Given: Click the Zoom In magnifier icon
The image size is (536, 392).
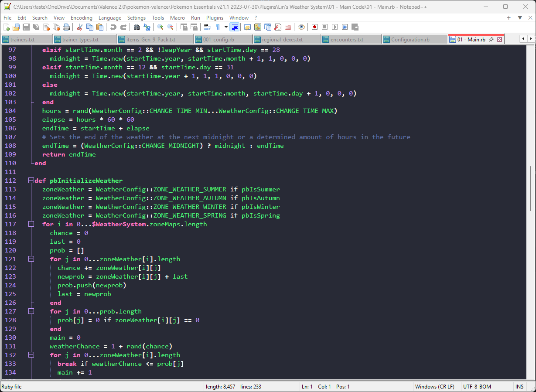Looking at the screenshot, I should click(160, 27).
